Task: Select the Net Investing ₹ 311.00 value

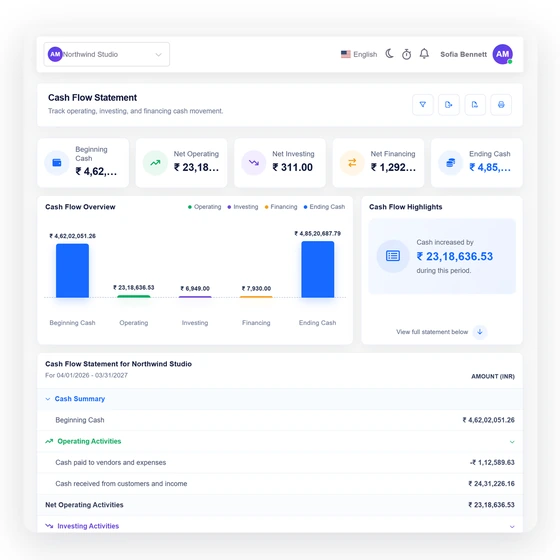Action: tap(292, 167)
